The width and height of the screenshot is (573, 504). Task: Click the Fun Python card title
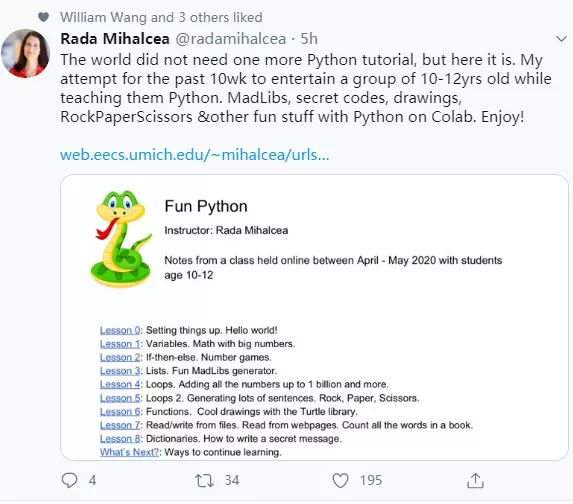(206, 206)
